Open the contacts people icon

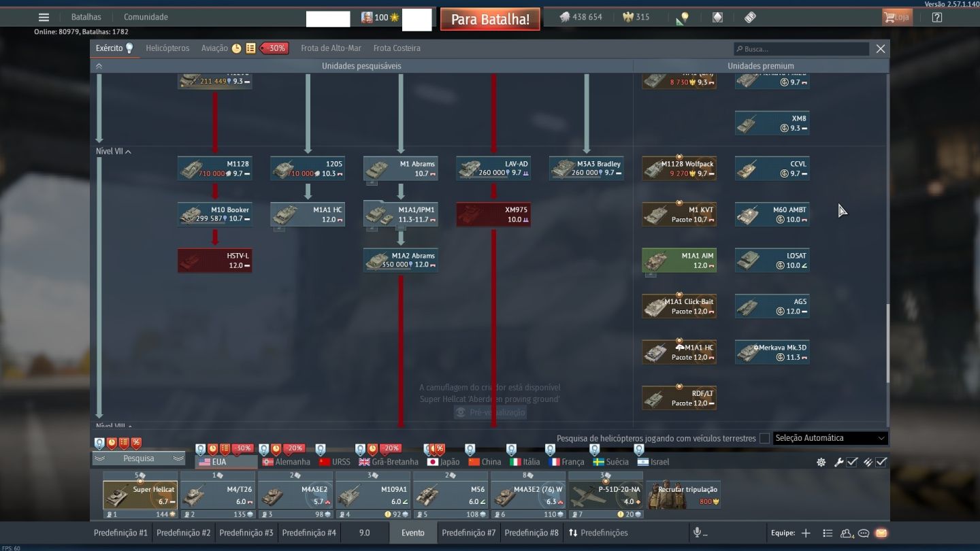pos(847,533)
